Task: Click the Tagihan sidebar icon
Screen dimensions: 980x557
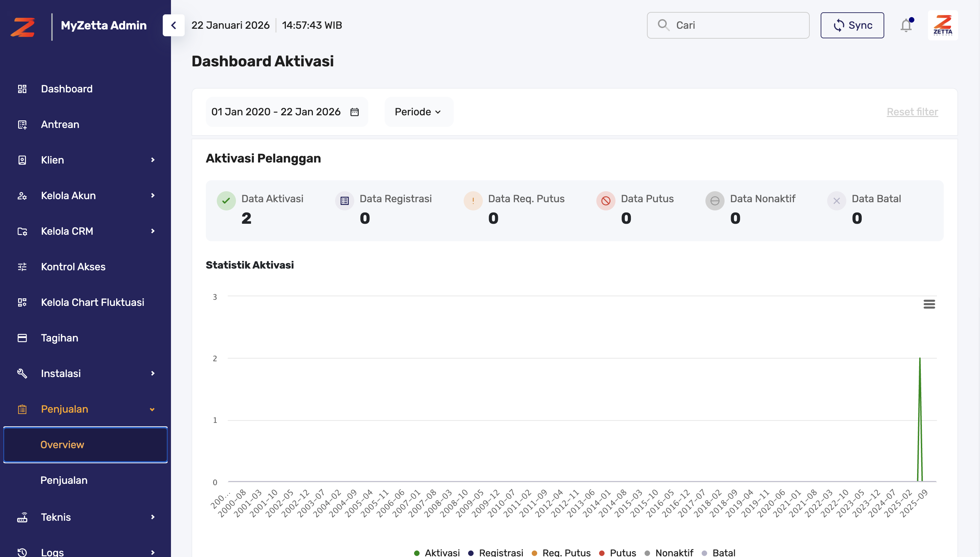Action: coord(22,338)
